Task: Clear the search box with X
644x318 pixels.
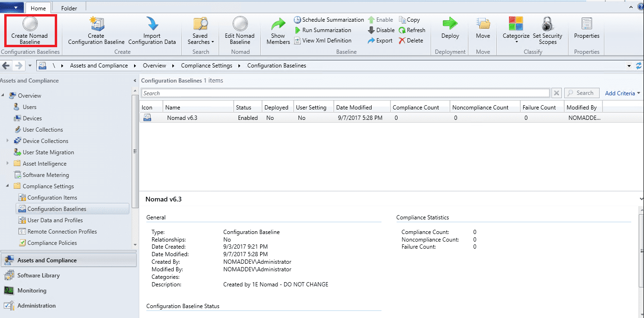Action: (557, 93)
